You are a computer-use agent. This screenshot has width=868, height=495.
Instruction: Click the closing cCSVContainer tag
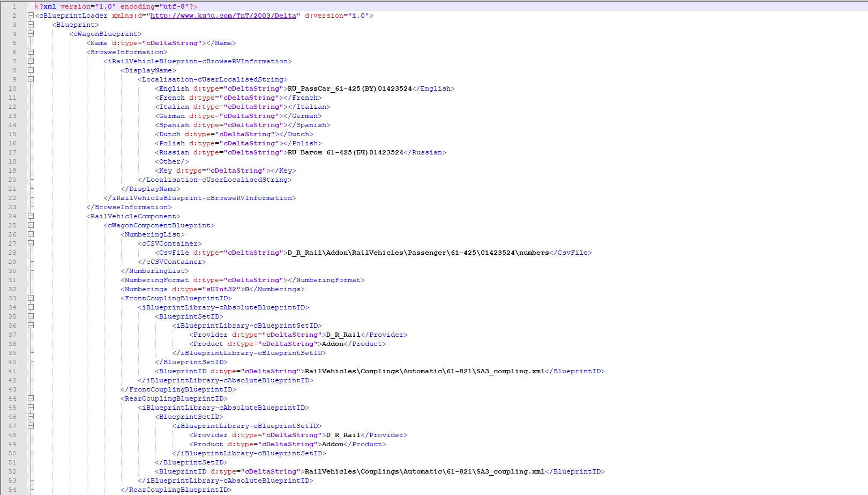pyautogui.click(x=172, y=262)
